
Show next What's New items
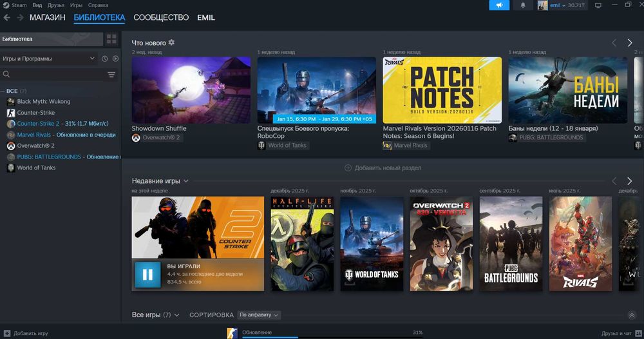630,43
